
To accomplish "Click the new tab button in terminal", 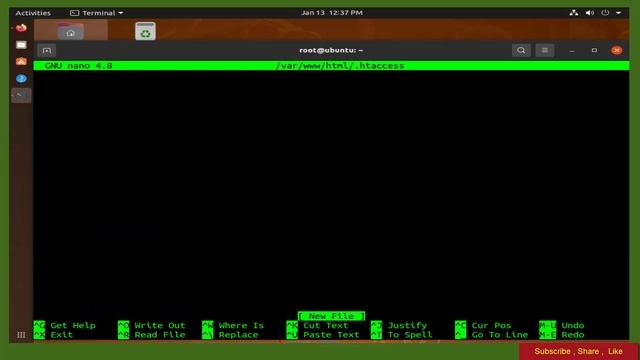I will [x=47, y=50].
